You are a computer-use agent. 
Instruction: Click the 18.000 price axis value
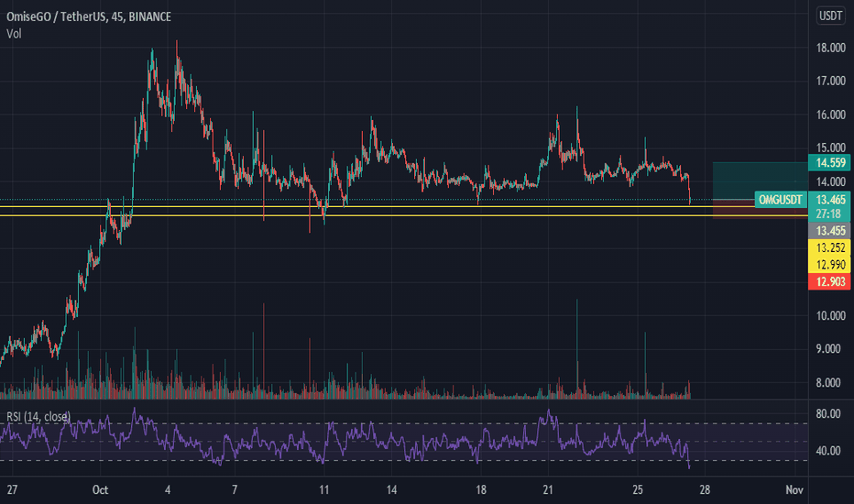830,48
